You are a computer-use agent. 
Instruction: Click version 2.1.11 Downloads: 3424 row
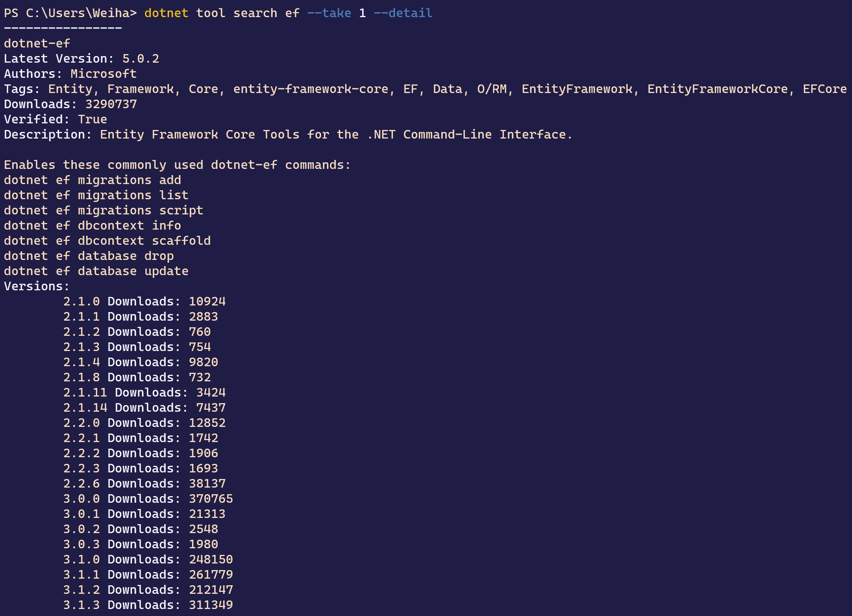[144, 392]
